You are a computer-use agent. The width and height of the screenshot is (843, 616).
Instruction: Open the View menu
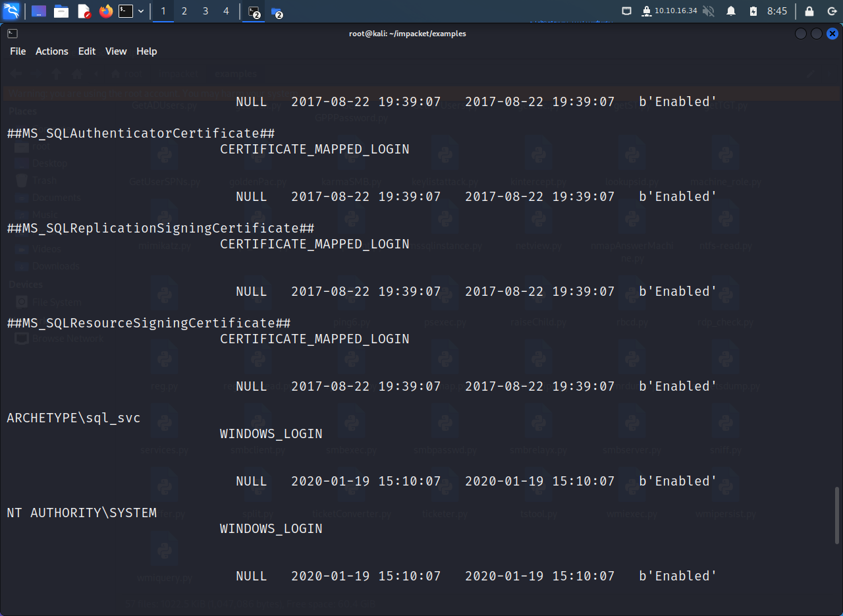coord(116,51)
